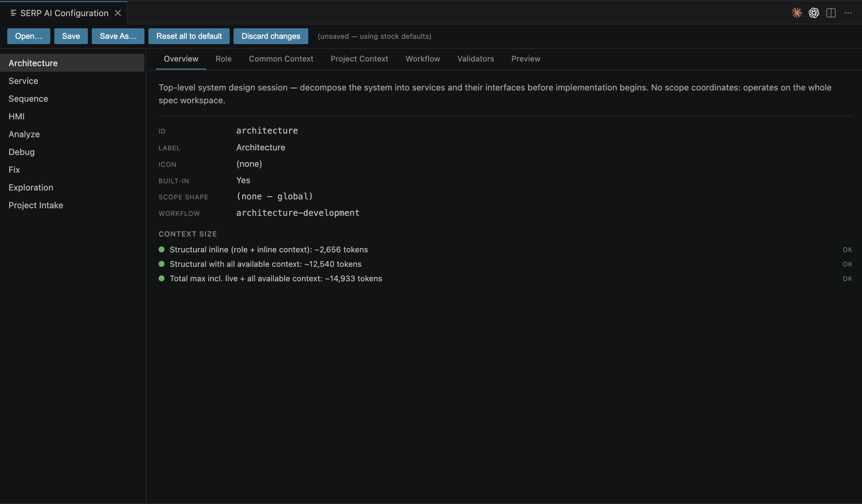
Task: Open the More Actions ellipsis menu
Action: coord(848,13)
